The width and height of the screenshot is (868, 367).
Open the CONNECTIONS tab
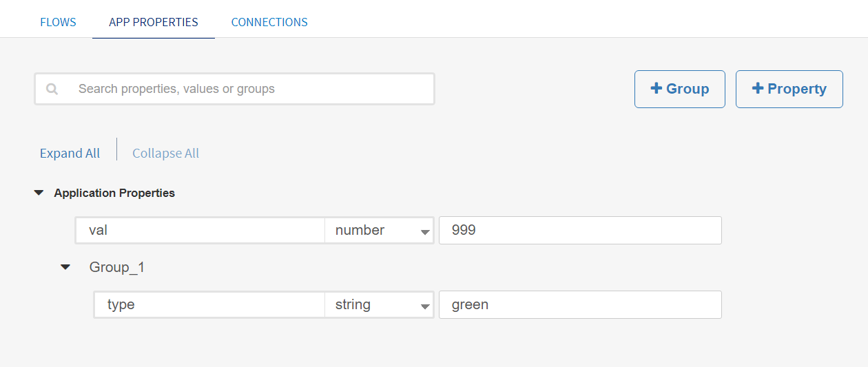(269, 22)
